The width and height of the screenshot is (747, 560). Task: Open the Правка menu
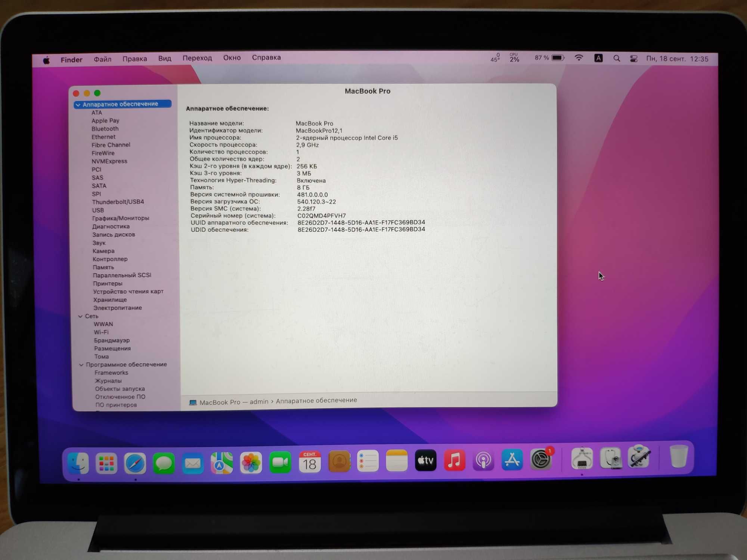click(134, 59)
